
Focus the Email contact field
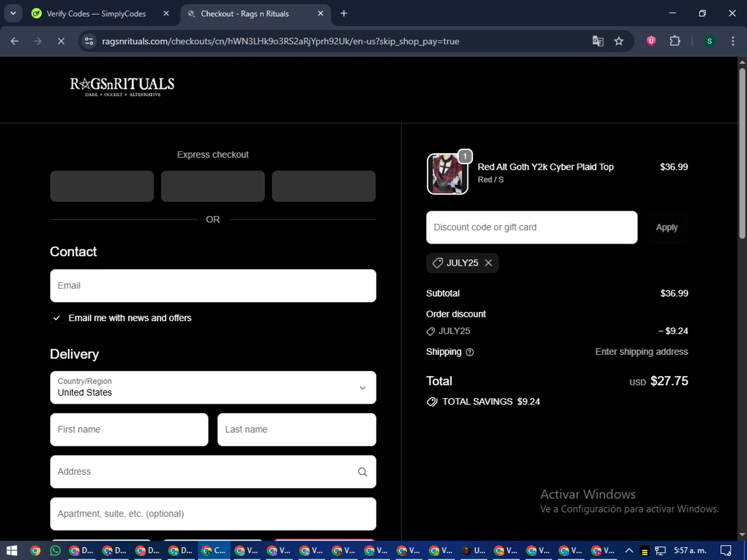[x=213, y=286]
